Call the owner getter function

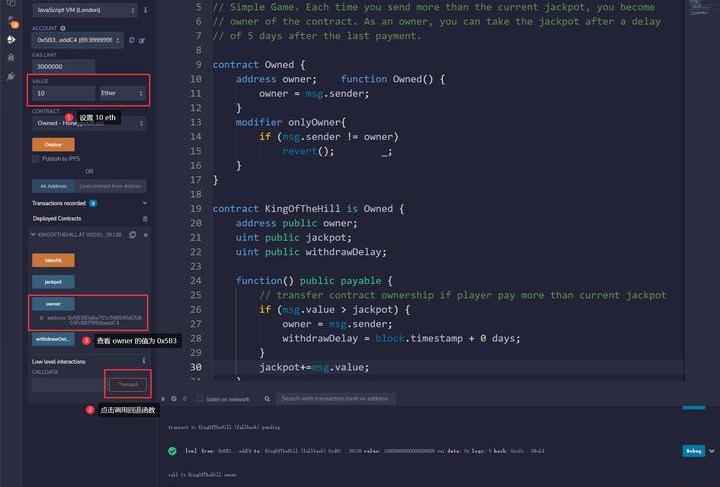(x=53, y=303)
